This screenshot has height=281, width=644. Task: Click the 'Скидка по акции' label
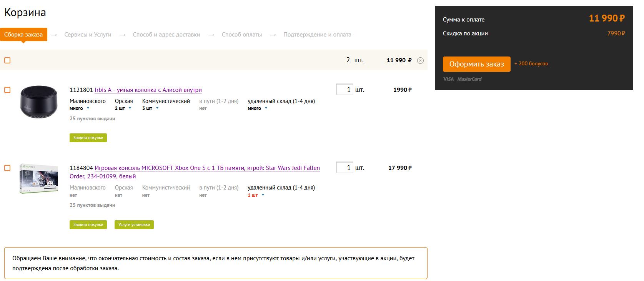pos(465,33)
